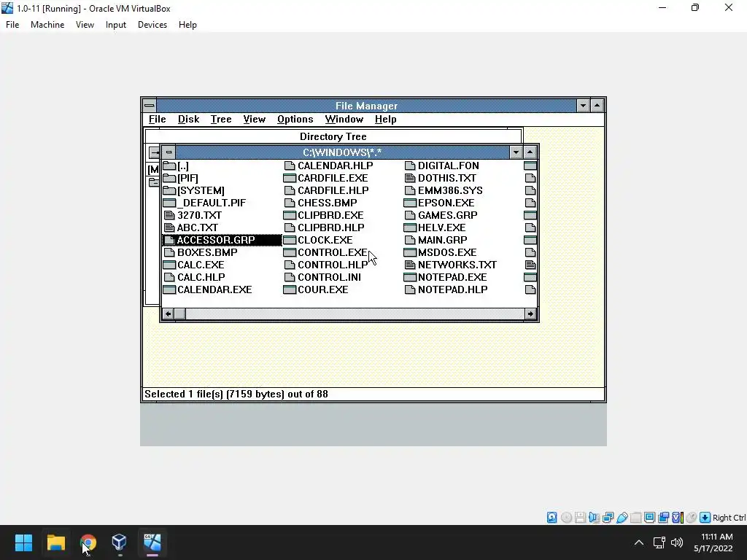Open the C:\WINDOWS control-menu box
Image resolution: width=747 pixels, height=560 pixels.
pyautogui.click(x=169, y=152)
